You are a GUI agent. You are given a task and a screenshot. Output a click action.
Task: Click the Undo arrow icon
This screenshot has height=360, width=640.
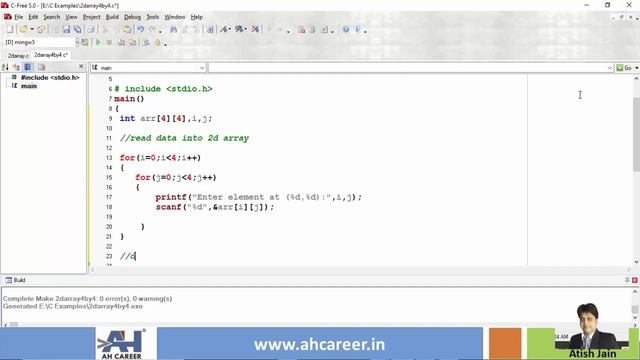click(x=140, y=29)
